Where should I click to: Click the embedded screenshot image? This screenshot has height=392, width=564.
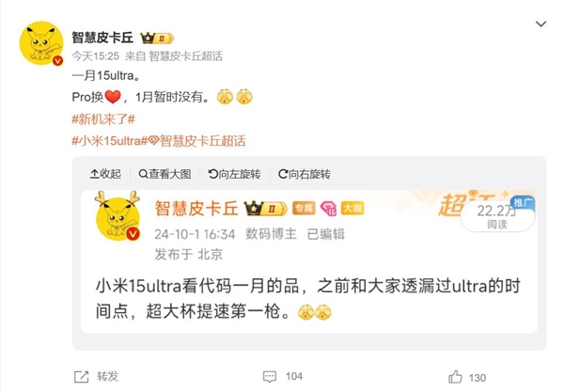click(x=309, y=261)
